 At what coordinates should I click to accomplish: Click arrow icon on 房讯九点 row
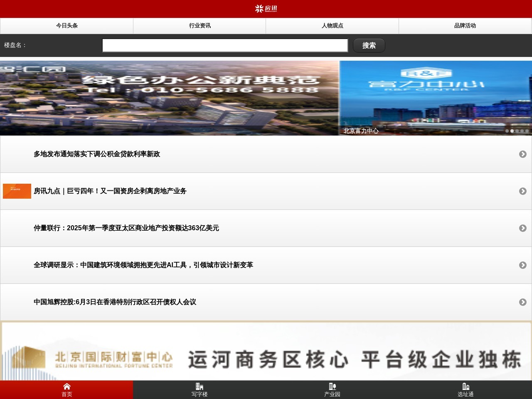pyautogui.click(x=523, y=191)
